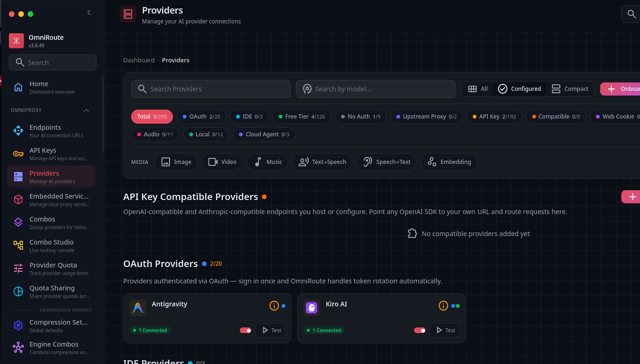Open Combos in the sidebar
The image size is (640, 364).
51,223
